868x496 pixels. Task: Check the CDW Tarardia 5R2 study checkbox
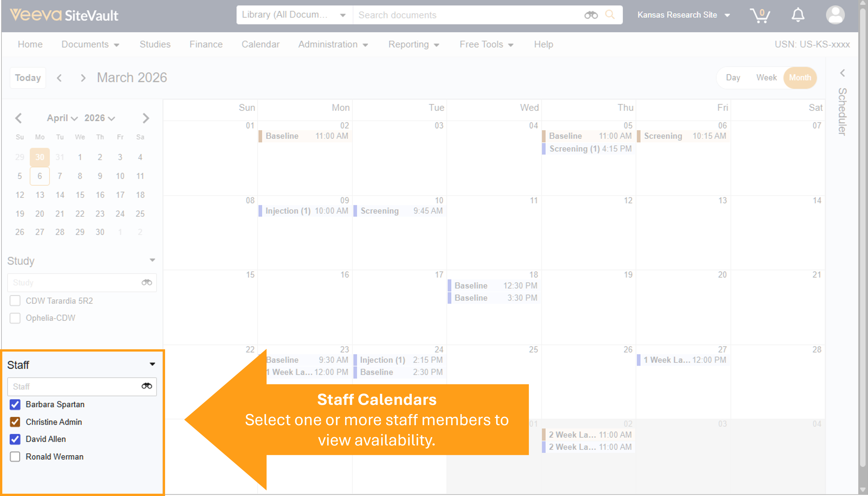15,301
